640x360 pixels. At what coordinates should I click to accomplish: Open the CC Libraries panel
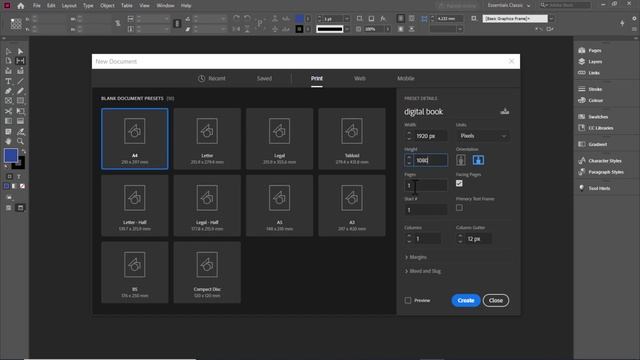pos(596,128)
